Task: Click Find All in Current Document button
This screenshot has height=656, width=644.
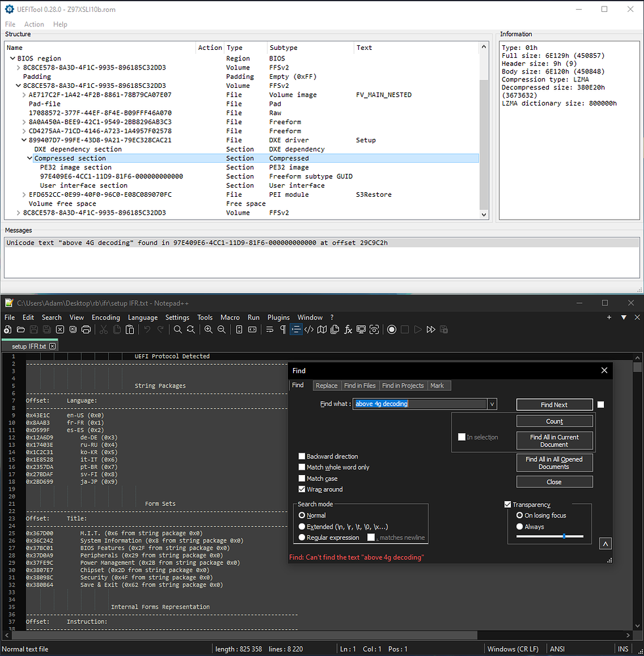Action: (x=555, y=441)
